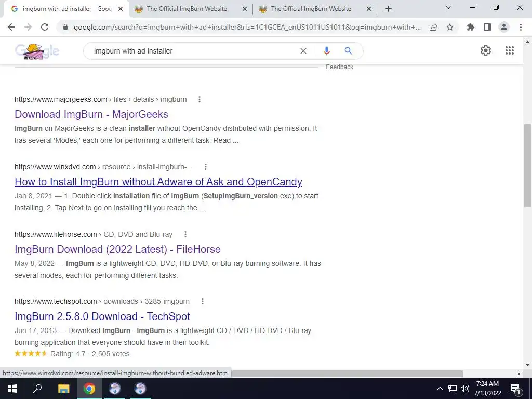Viewport: 532px width, 399px height.
Task: Close the first Official ImgBurn Website tab
Action: tap(245, 9)
